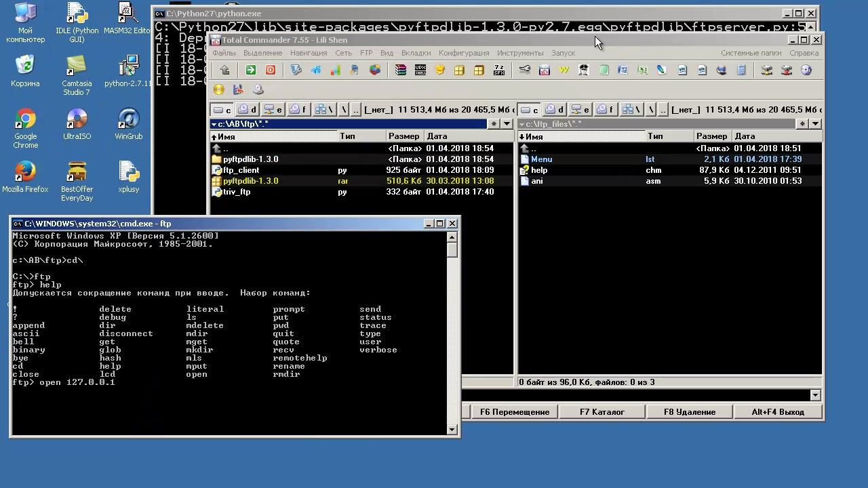Image resolution: width=868 pixels, height=488 pixels.
Task: Click the floppy save icon in second toolbar row
Action: tap(238, 89)
